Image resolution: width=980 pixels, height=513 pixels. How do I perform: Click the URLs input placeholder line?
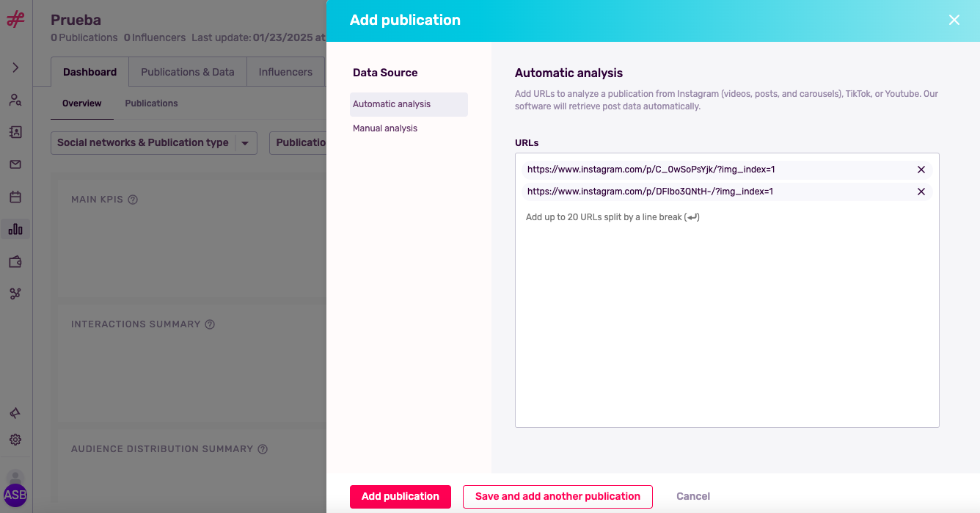pyautogui.click(x=612, y=217)
